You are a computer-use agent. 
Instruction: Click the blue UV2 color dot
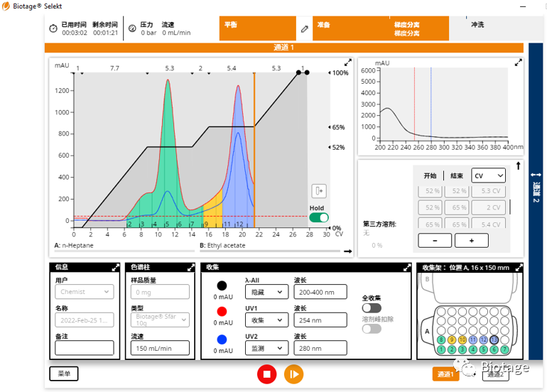point(222,339)
